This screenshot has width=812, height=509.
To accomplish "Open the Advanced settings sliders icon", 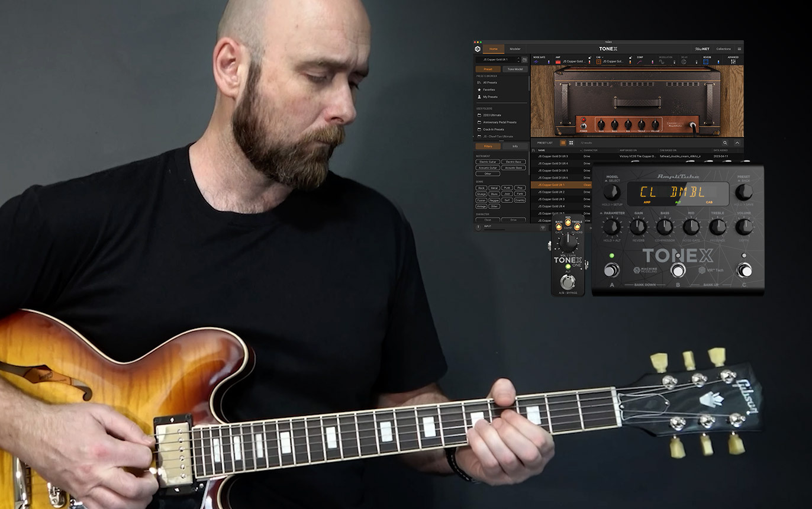I will [x=733, y=62].
